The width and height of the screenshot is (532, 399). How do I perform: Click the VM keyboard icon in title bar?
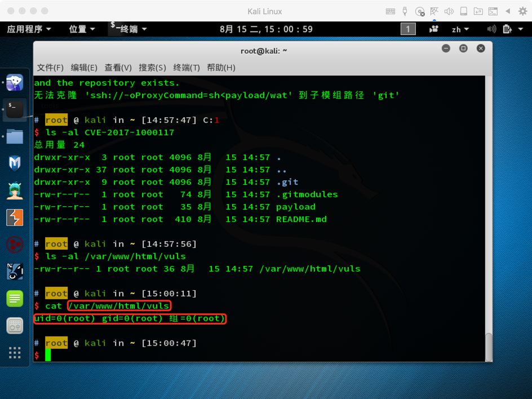pos(390,11)
